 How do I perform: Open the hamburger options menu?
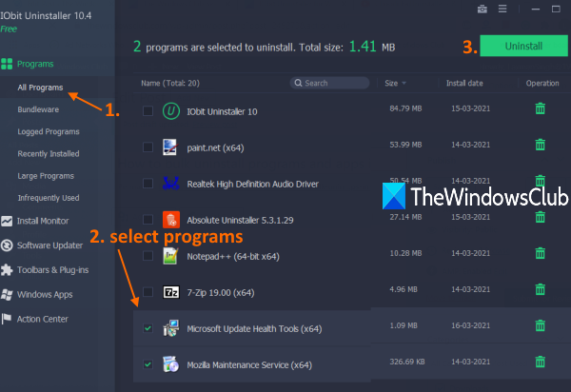pos(502,9)
